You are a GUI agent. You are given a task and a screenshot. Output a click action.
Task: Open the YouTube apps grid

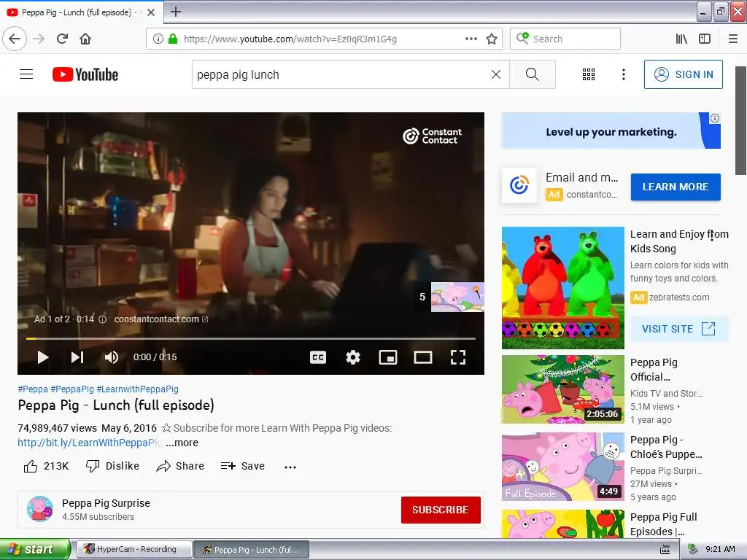pos(589,74)
